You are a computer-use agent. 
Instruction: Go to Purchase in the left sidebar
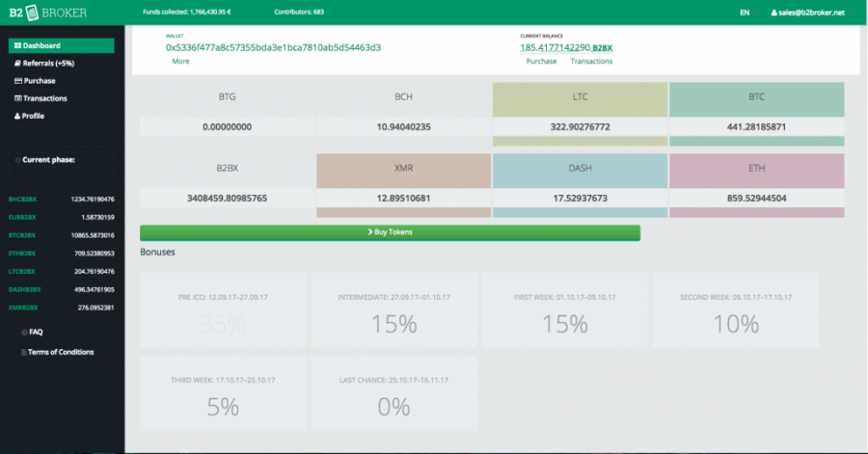(35, 81)
